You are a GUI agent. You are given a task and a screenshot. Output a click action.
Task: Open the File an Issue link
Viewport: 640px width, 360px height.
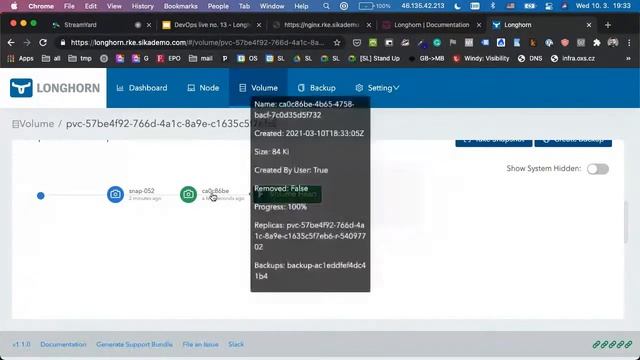tap(200, 344)
